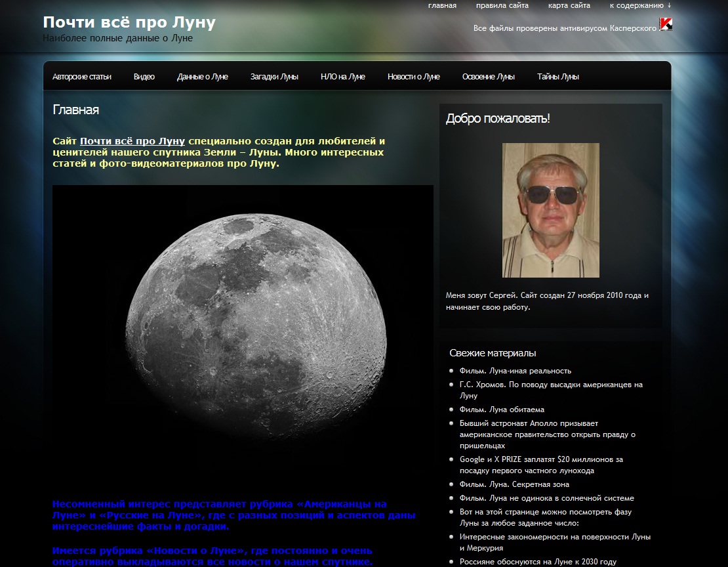Open 'правила сайта' in the top bar
This screenshot has height=567, width=728.
[x=502, y=6]
